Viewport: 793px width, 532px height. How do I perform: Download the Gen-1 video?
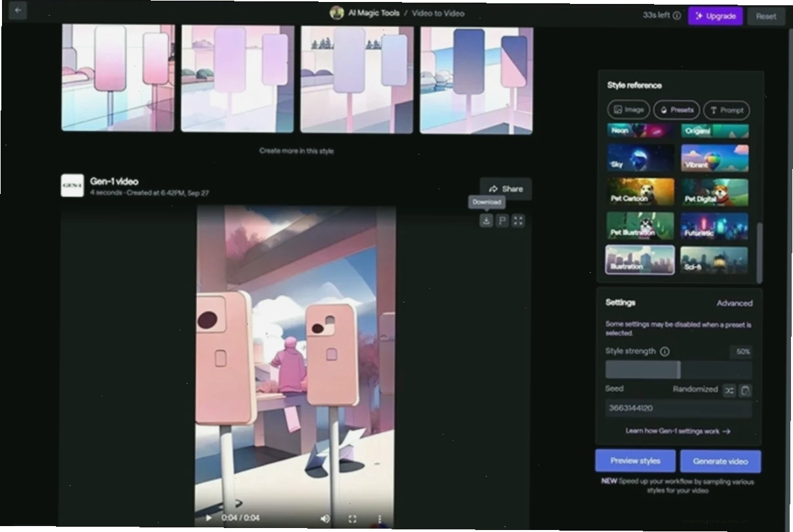486,221
